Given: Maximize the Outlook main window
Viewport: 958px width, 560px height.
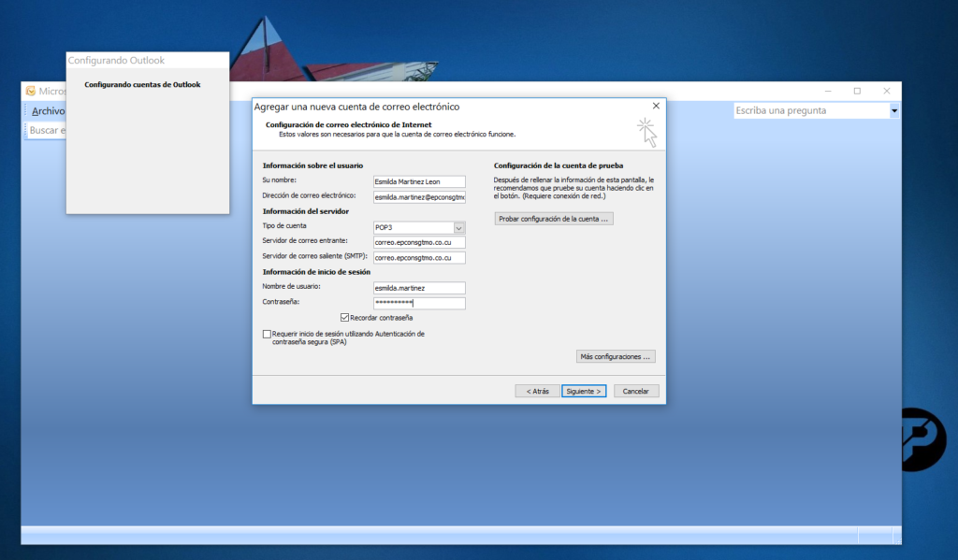Looking at the screenshot, I should point(857,91).
